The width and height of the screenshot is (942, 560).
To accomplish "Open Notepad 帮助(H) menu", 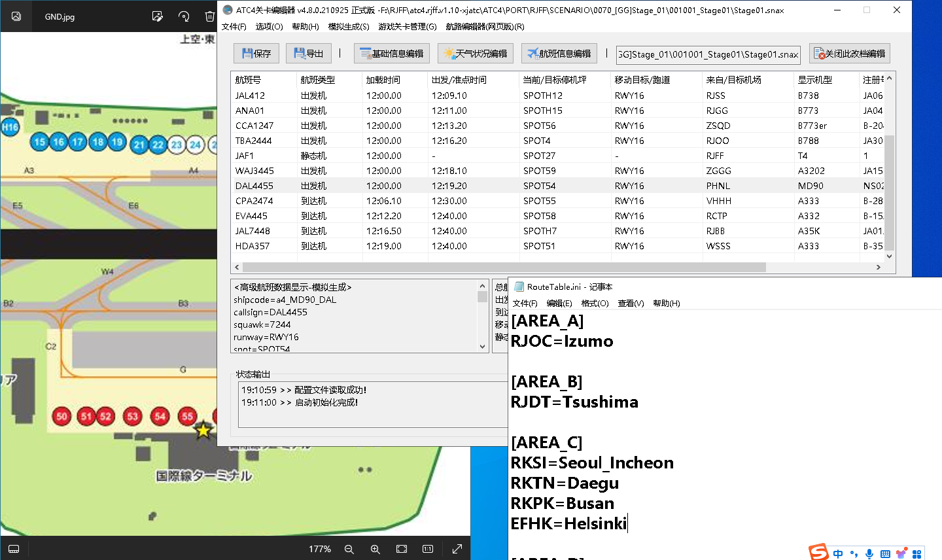I will (667, 304).
